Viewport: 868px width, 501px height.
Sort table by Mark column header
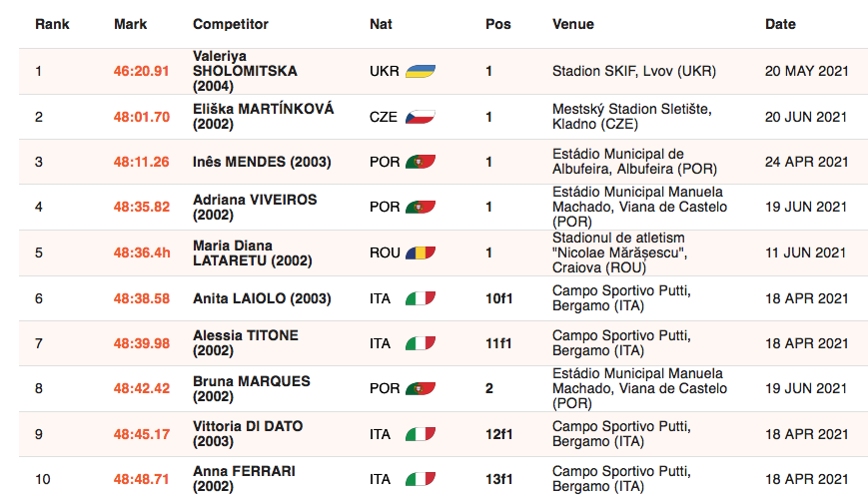[131, 24]
